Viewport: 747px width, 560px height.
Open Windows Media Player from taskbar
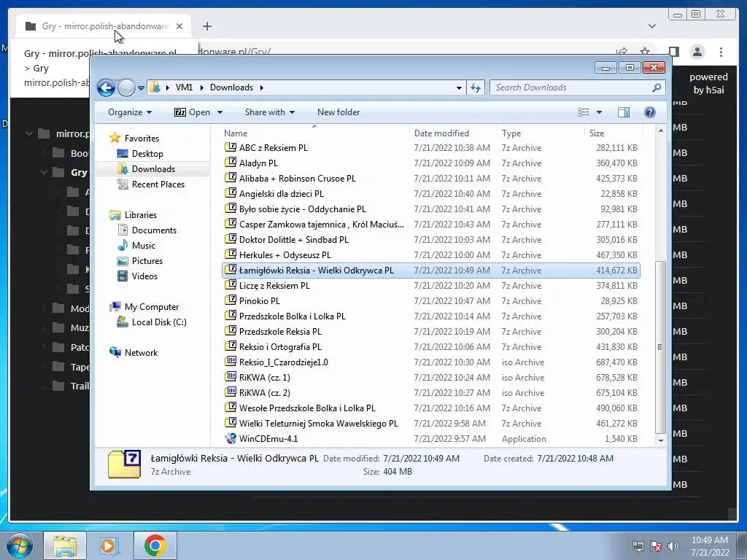coord(109,545)
